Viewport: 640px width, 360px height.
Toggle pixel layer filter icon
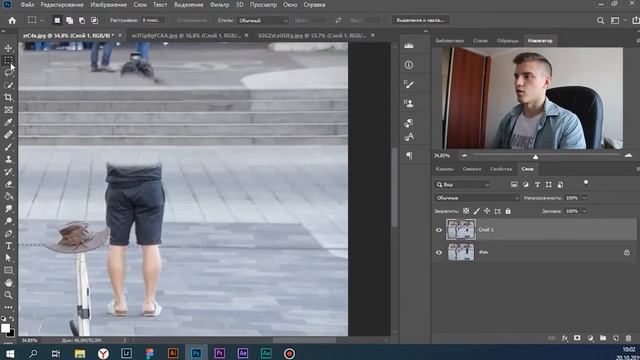(x=514, y=185)
